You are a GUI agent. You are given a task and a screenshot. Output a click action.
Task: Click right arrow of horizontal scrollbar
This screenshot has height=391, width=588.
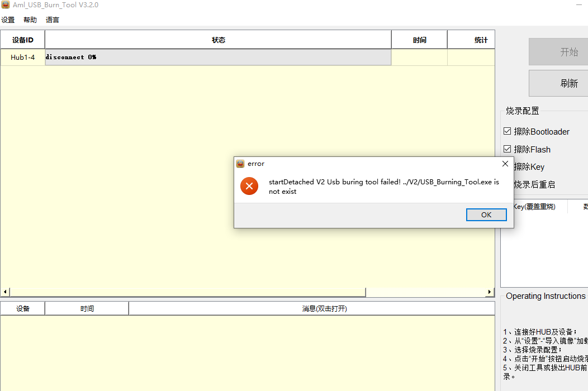(x=490, y=292)
